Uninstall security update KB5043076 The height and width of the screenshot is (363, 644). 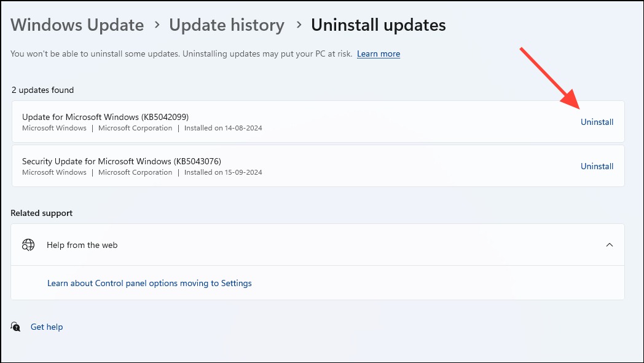pyautogui.click(x=597, y=167)
